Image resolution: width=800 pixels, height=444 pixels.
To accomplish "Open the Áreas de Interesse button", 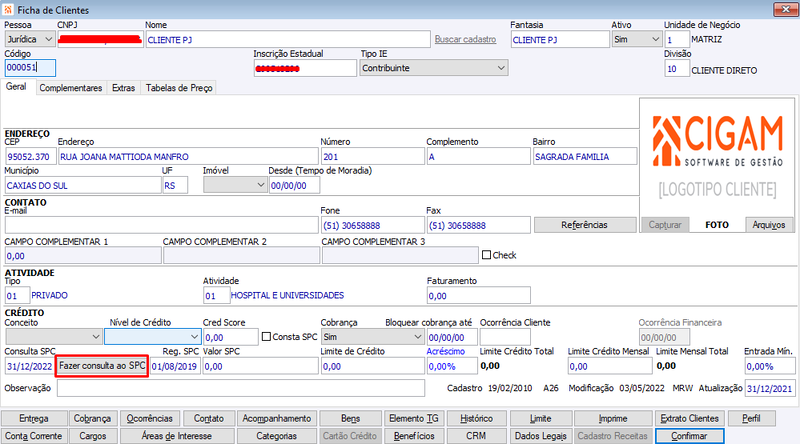I will (x=177, y=436).
